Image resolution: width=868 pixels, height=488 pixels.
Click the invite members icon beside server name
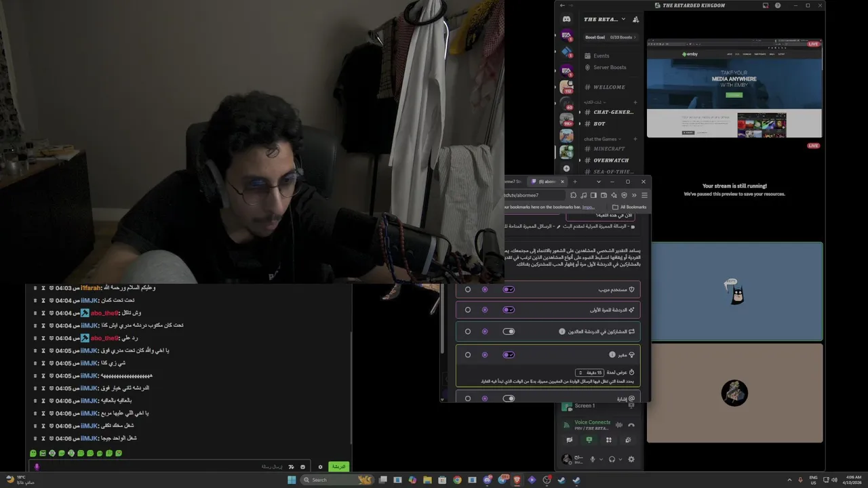[635, 20]
